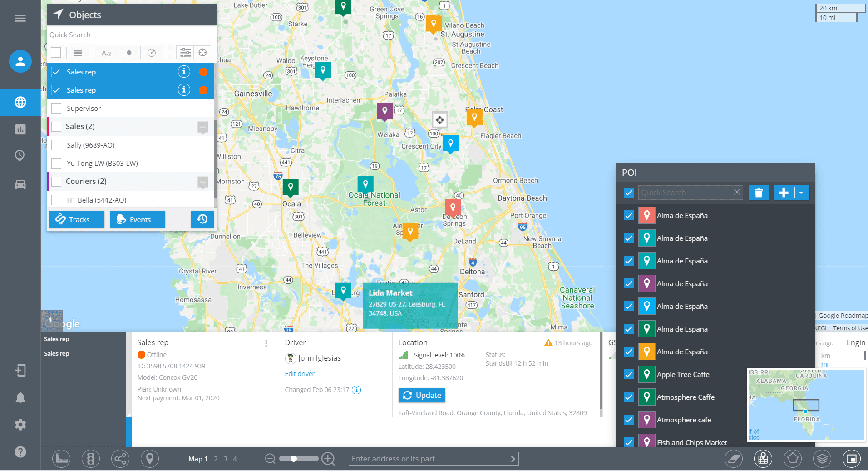868x471 pixels.
Task: Collapse the Couriers (2) group
Action: click(x=203, y=182)
